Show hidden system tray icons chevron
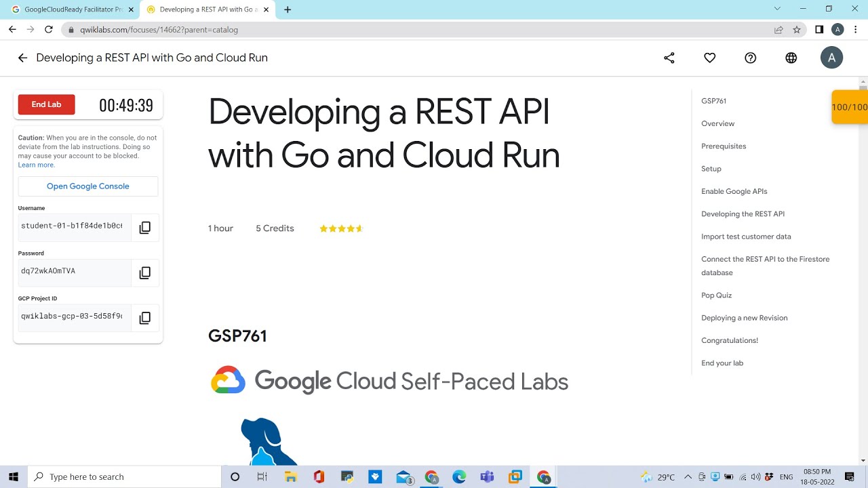The width and height of the screenshot is (868, 488). tap(688, 477)
